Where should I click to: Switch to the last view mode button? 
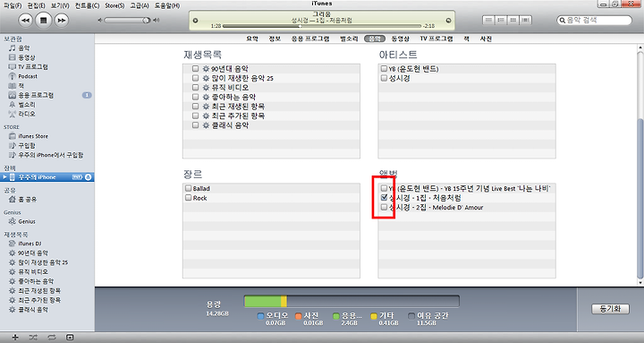[526, 21]
